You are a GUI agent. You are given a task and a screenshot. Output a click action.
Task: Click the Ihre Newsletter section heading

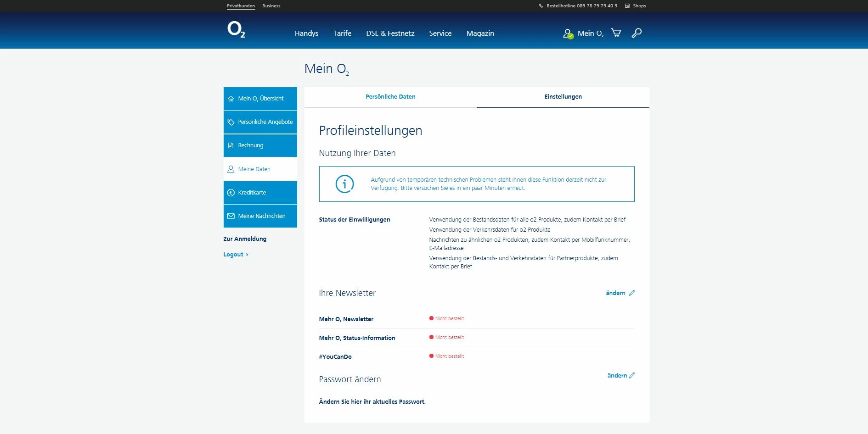[347, 293]
